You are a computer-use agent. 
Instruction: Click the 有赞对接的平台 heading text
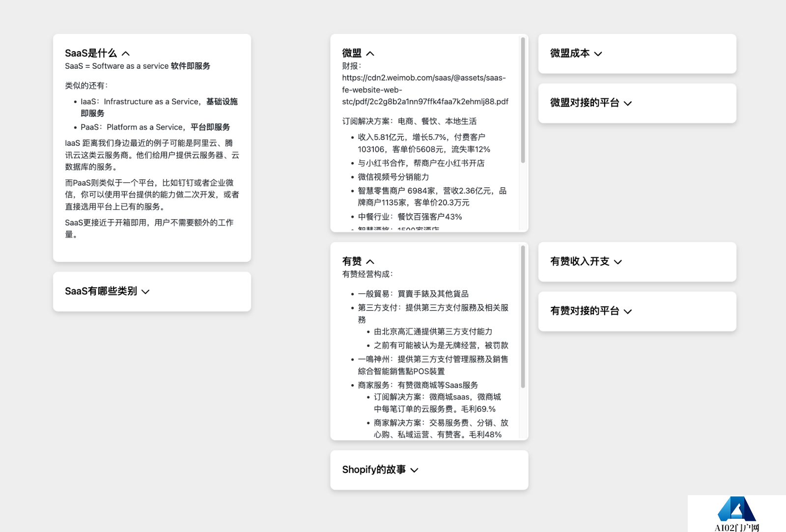coord(585,311)
